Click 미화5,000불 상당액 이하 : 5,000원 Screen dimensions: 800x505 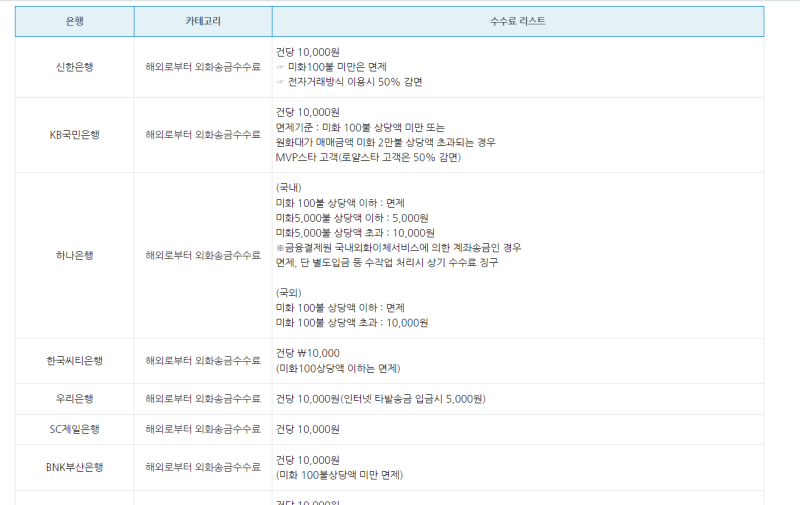pyautogui.click(x=352, y=218)
